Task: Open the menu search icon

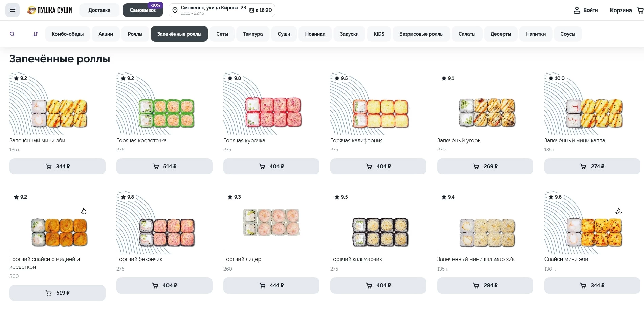Action: [12, 34]
